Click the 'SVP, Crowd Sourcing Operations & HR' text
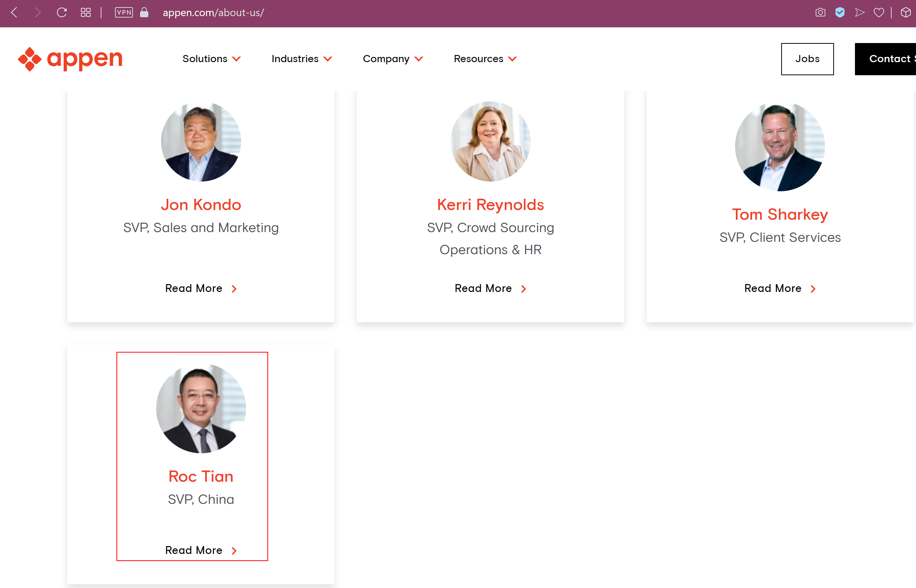 [491, 239]
